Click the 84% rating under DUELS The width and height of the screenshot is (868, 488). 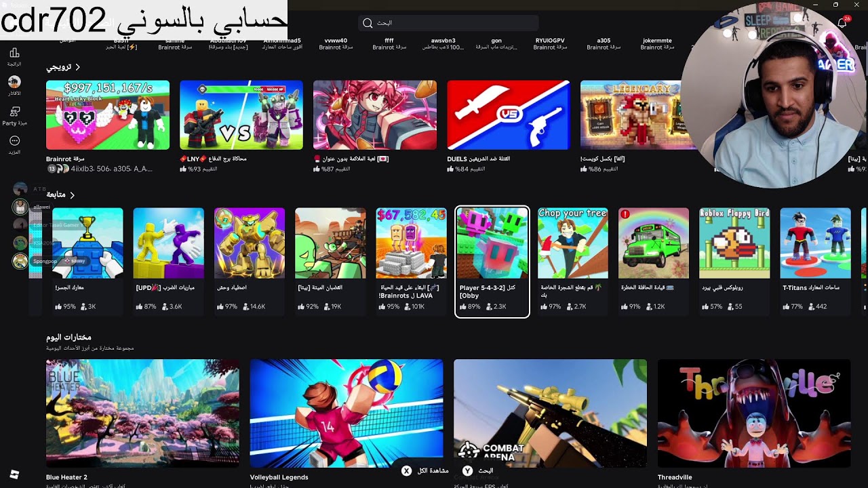click(x=460, y=169)
